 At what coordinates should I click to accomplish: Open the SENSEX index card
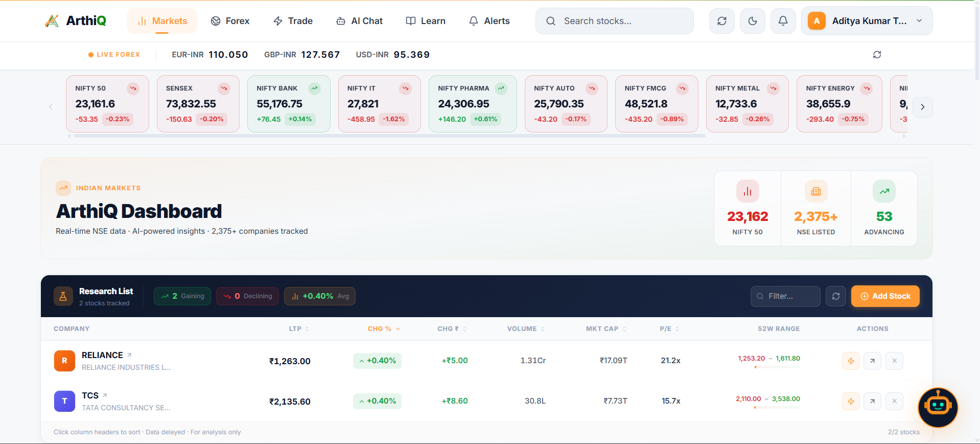click(198, 104)
